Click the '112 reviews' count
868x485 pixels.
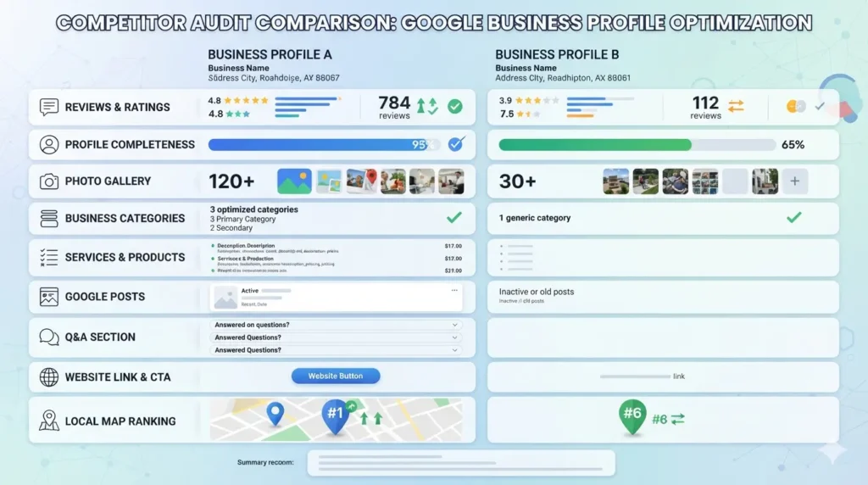[x=705, y=107]
